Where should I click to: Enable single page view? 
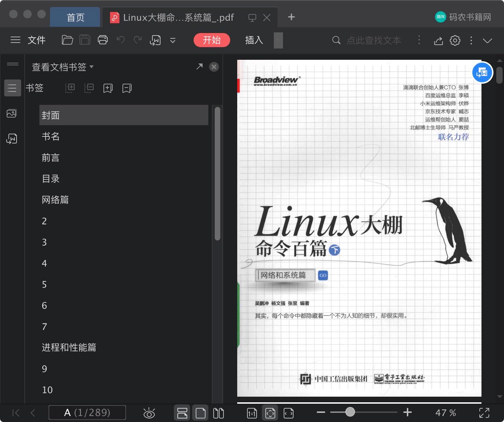[201, 413]
